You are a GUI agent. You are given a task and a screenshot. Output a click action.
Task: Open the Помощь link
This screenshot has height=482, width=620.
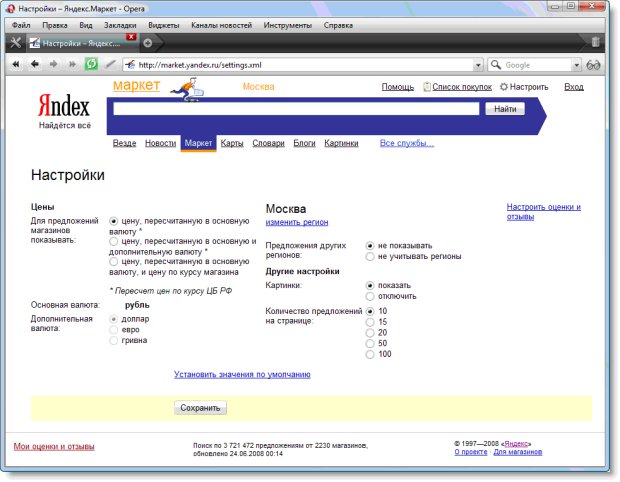[397, 87]
